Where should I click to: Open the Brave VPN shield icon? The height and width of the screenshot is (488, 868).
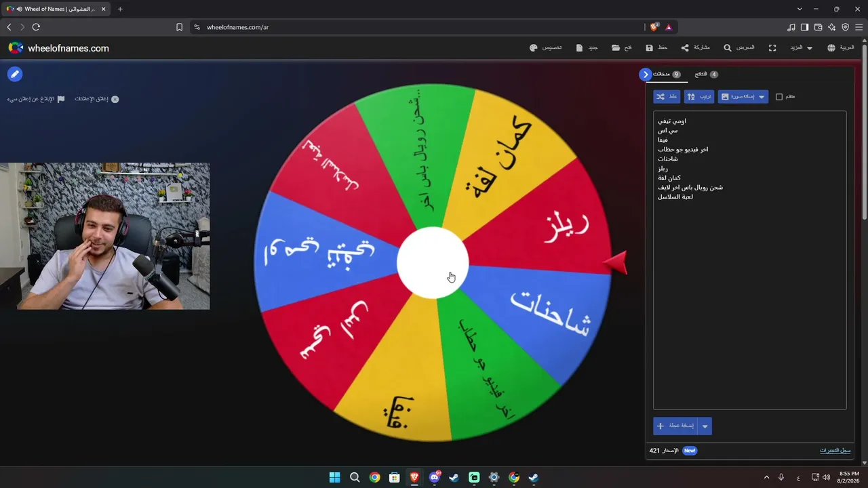tap(846, 27)
